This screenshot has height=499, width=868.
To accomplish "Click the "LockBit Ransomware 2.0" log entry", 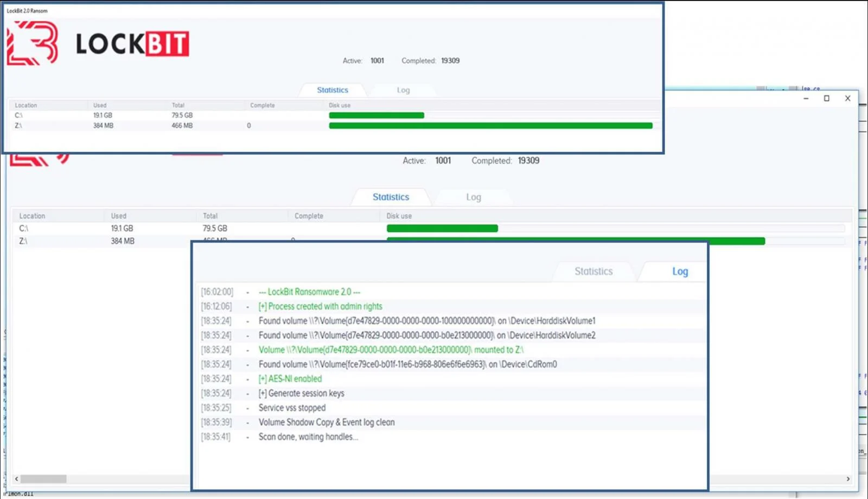I will (x=309, y=292).
